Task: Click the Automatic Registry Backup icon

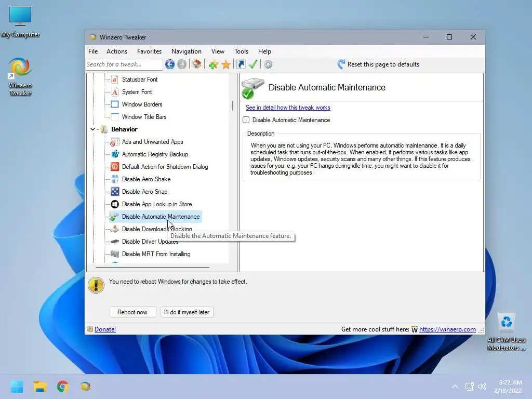Action: coord(115,154)
